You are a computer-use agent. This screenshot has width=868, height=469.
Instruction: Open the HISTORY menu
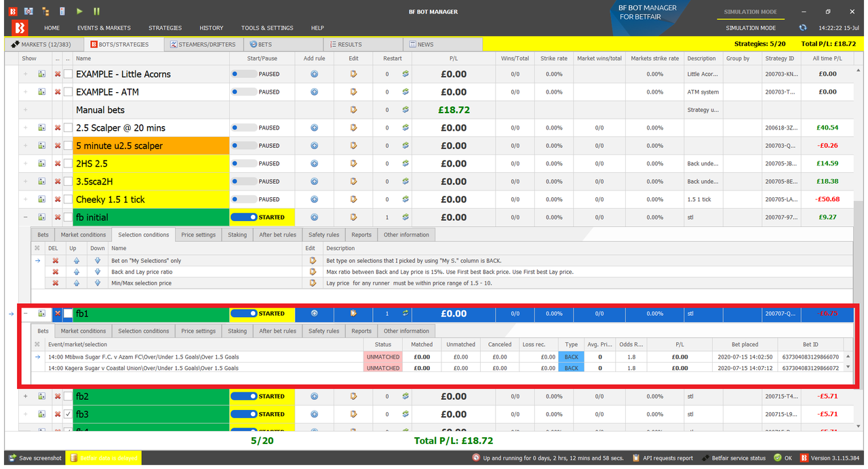[x=212, y=28]
